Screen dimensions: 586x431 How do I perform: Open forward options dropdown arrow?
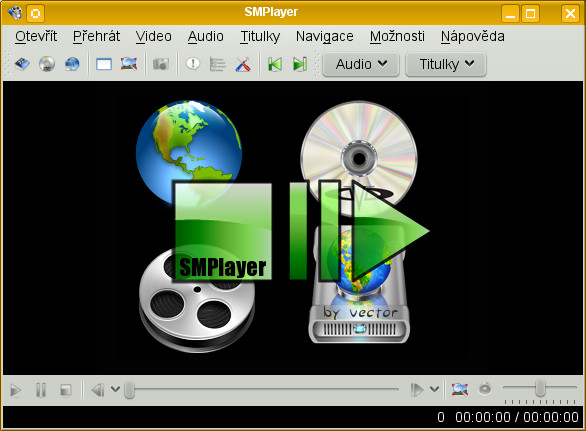(x=434, y=390)
